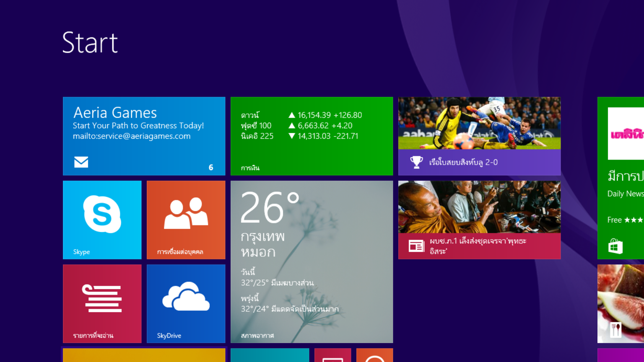Click the "สภาพอากาศ" Weather tile label
644x362 pixels.
(x=257, y=336)
